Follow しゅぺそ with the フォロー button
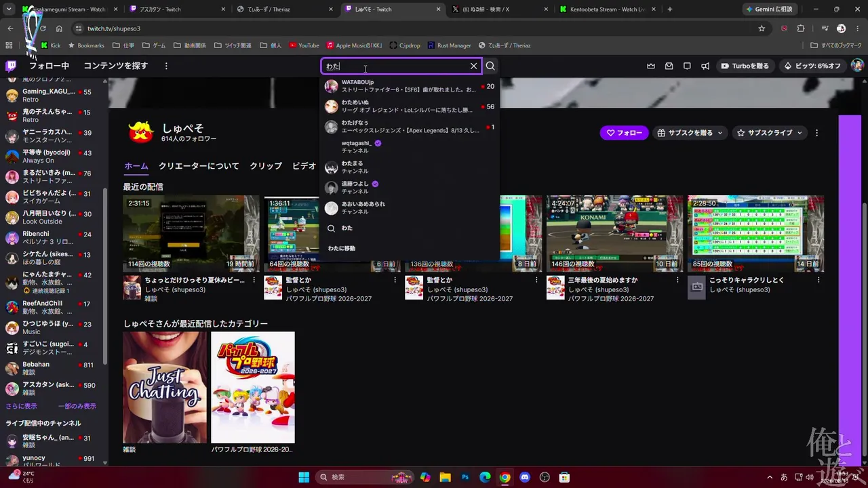The height and width of the screenshot is (488, 868). [625, 133]
